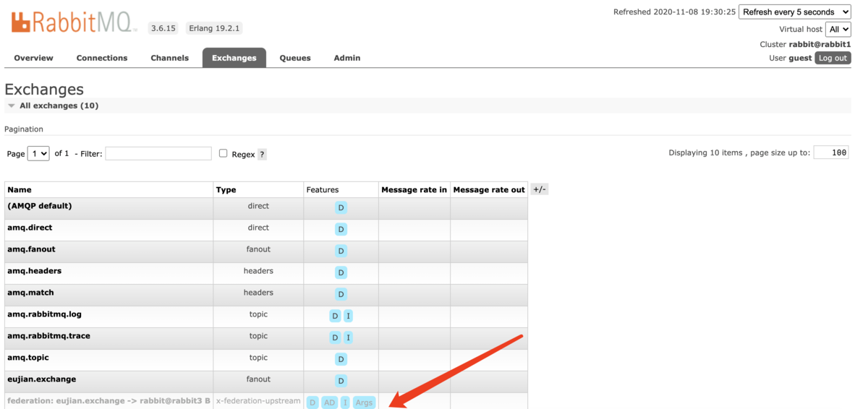
Task: Open the Page number dropdown
Action: click(x=38, y=153)
